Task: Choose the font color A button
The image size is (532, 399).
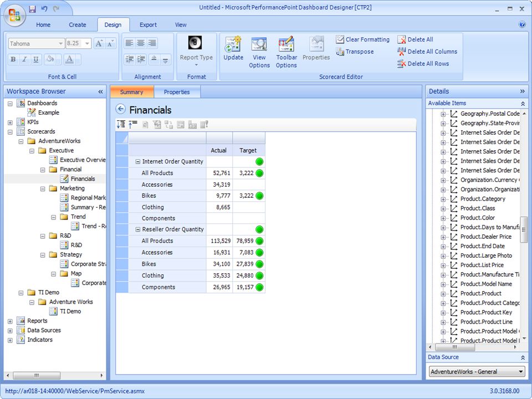Action: pyautogui.click(x=70, y=59)
